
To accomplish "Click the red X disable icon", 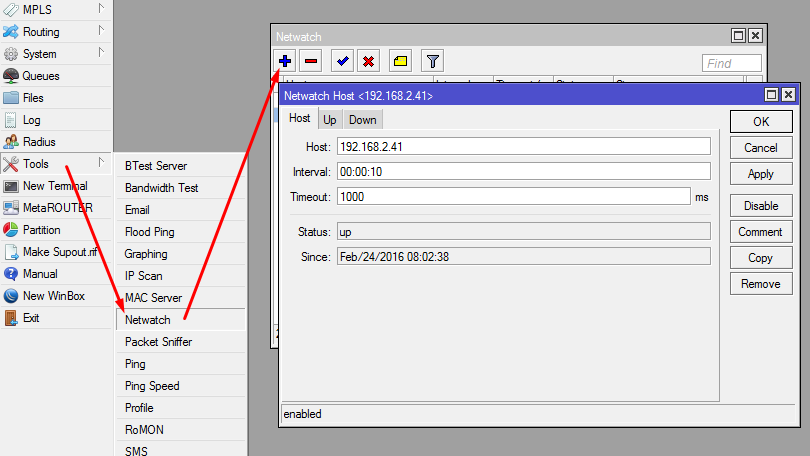I will [368, 61].
